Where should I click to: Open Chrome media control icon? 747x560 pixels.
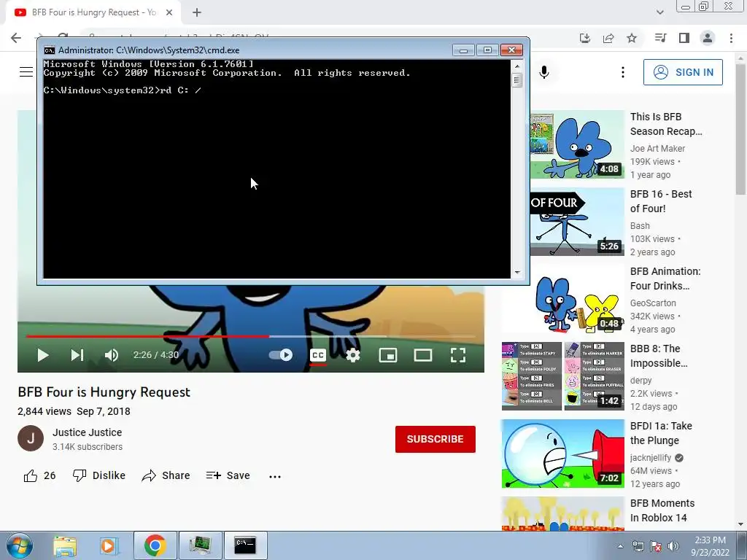[x=660, y=38]
